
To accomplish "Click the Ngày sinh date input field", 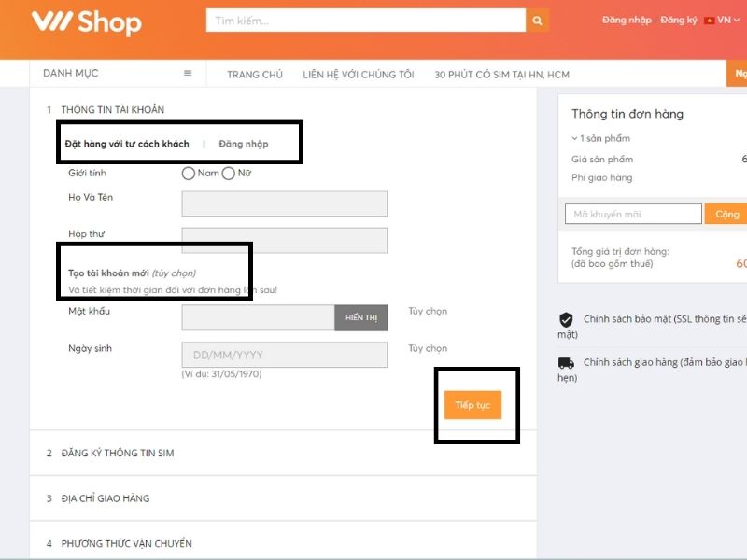I will (x=284, y=355).
